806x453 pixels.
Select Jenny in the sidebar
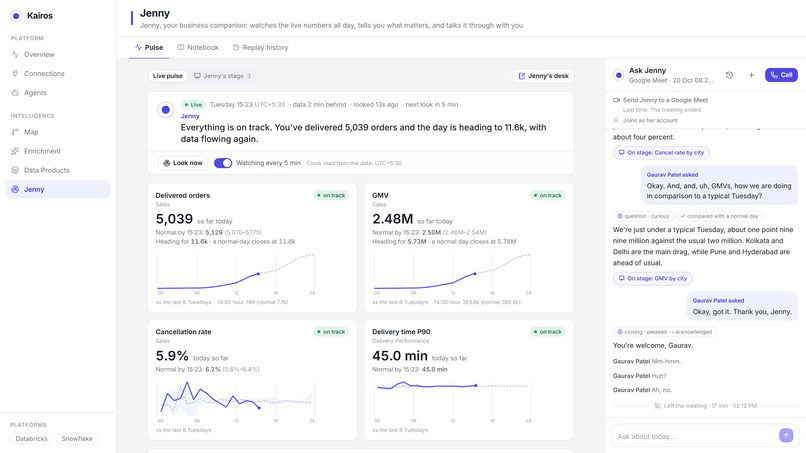pos(58,189)
